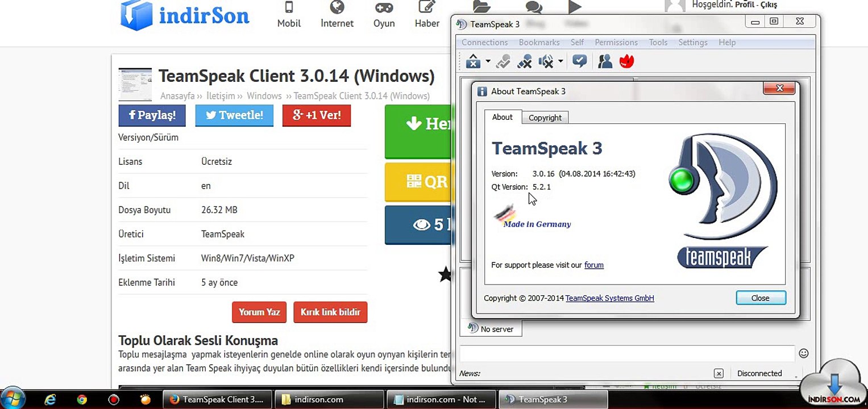Toggle the mute speakers toolbar icon
Image resolution: width=868 pixels, height=409 pixels.
point(546,61)
